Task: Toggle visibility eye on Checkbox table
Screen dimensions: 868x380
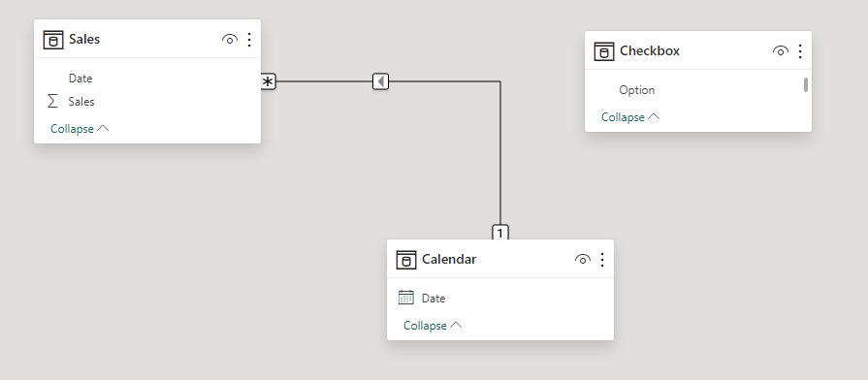Action: 781,50
